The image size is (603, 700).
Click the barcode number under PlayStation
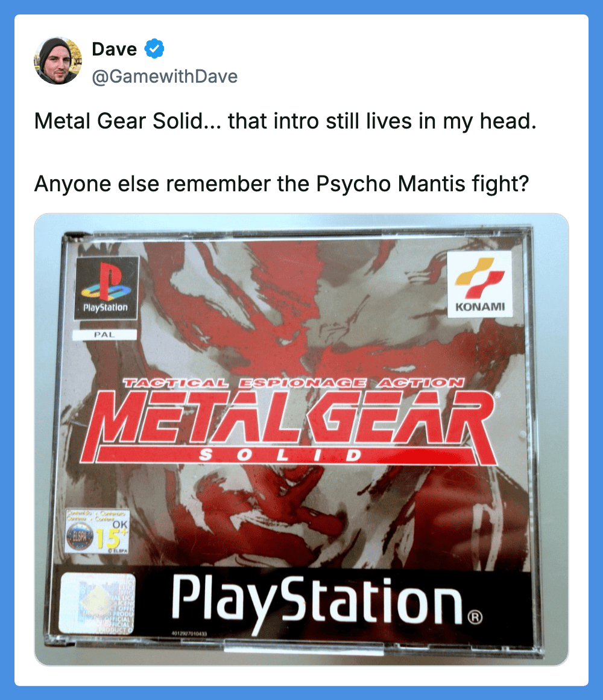[189, 634]
